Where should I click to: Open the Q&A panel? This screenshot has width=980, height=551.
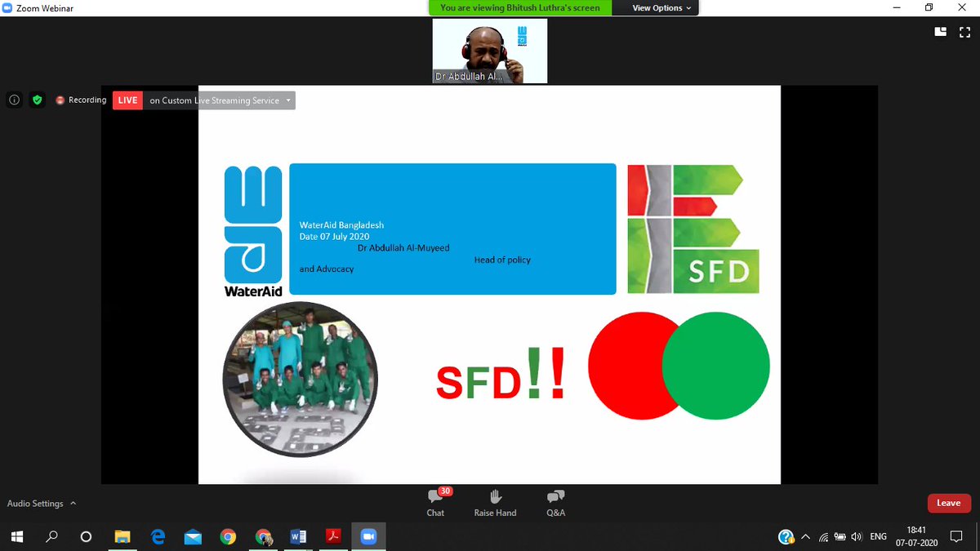(x=555, y=503)
